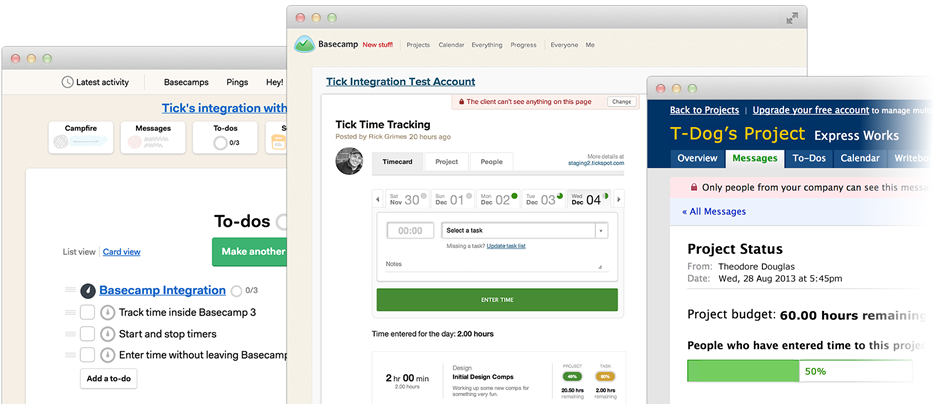
Task: Click timer icon for Enter time without leaving
Action: pyautogui.click(x=108, y=354)
